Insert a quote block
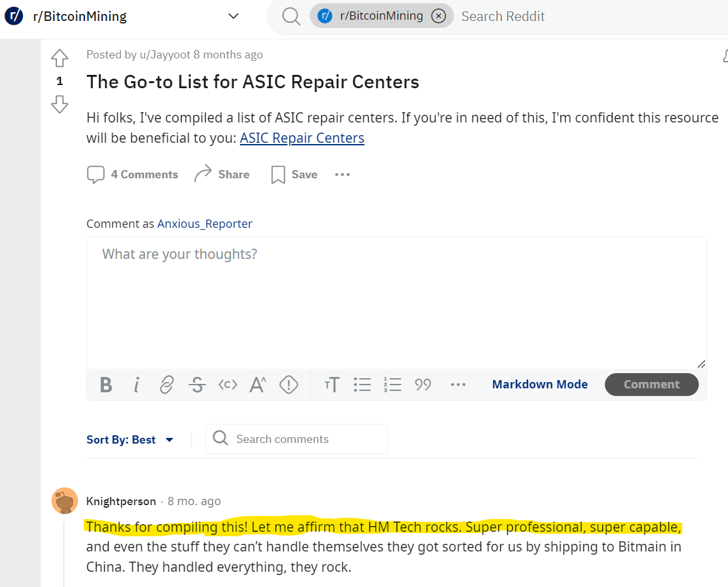 coord(423,385)
